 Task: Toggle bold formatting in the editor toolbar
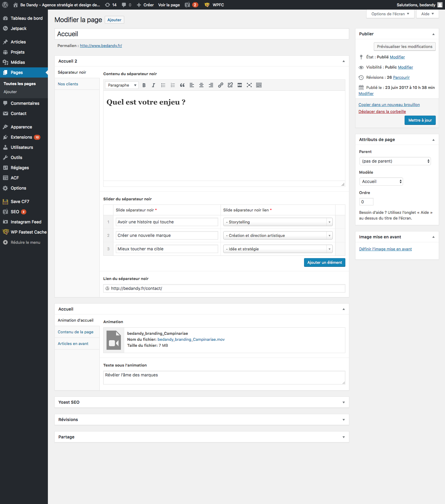click(x=144, y=85)
